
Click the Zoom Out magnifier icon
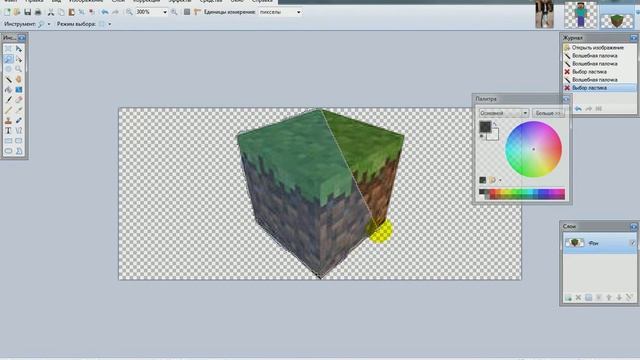click(129, 12)
